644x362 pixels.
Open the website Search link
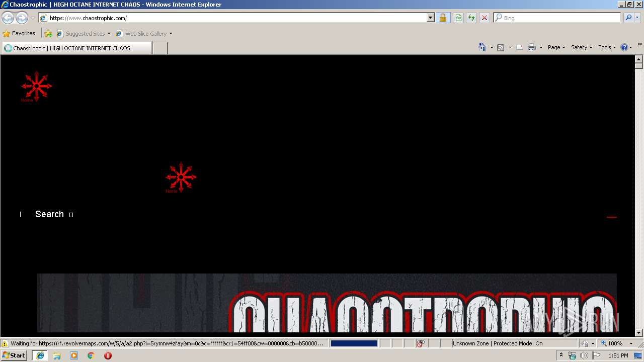[x=49, y=214]
